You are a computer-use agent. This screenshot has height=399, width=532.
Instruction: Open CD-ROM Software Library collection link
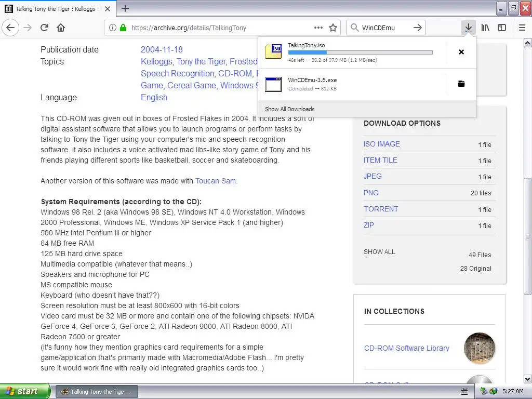pyautogui.click(x=406, y=348)
